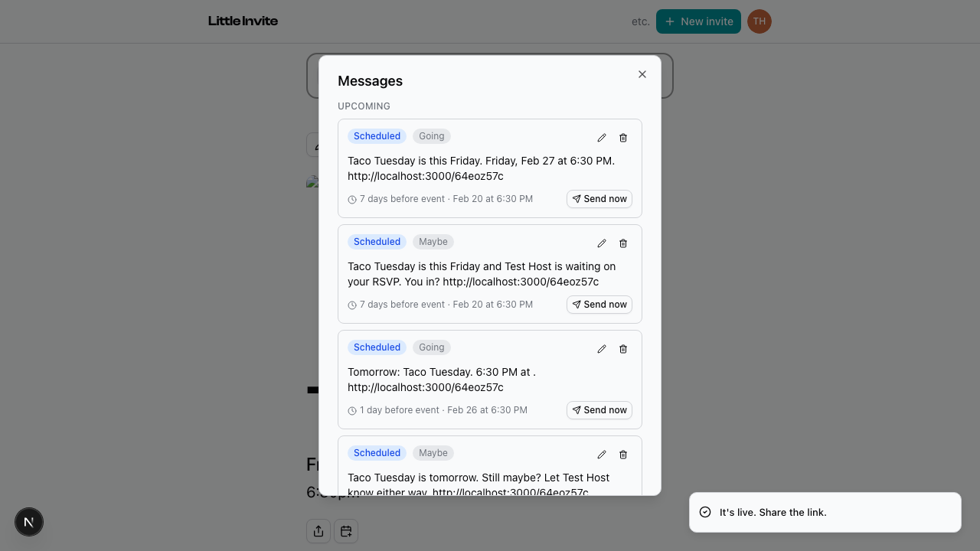Click '7 days before event · Feb 20' on Going message
Screen dimensions: 980x551
coord(446,199)
